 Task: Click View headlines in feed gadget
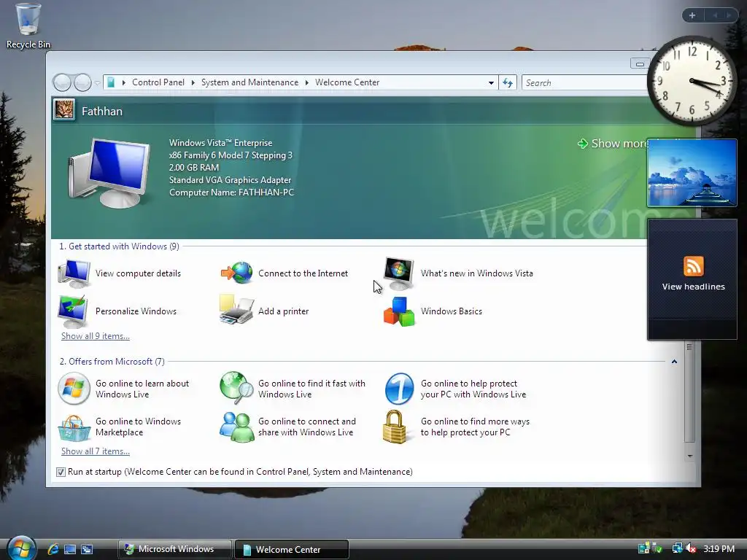point(693,287)
